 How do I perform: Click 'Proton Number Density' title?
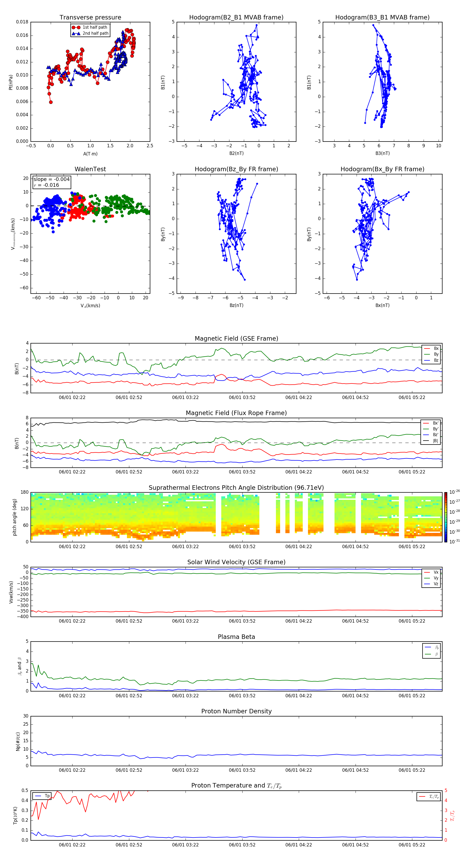(236, 711)
